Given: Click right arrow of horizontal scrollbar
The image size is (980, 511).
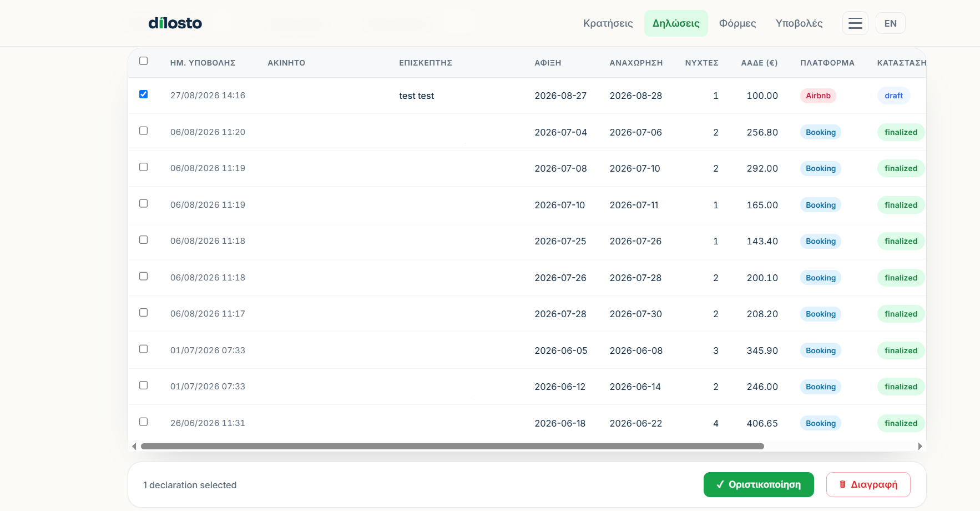Looking at the screenshot, I should (920, 446).
